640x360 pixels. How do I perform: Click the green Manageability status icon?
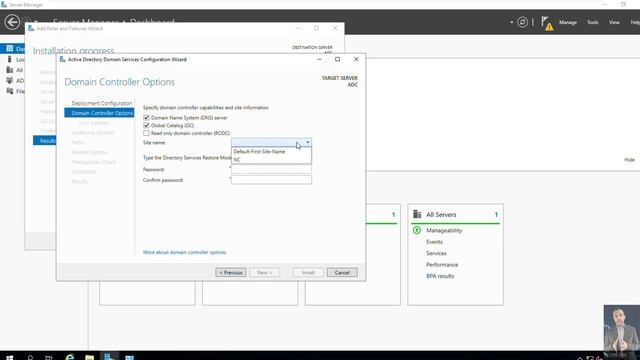point(417,230)
